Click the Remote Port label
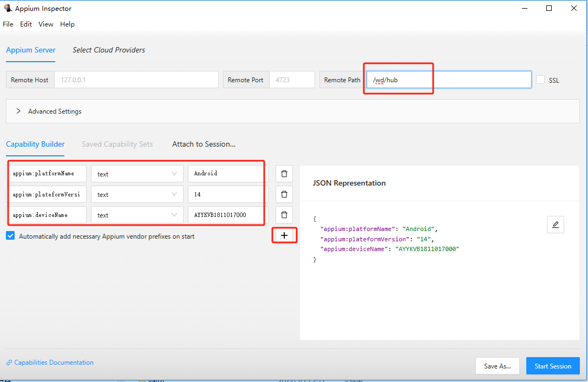This screenshot has width=588, height=382. tap(246, 80)
